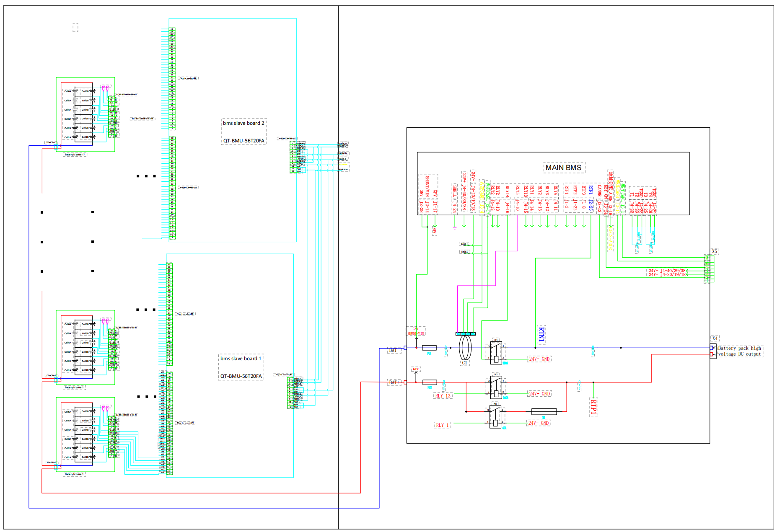Image resolution: width=777 pixels, height=532 pixels.
Task: Click the MAIN BMS title label
Action: pos(563,168)
